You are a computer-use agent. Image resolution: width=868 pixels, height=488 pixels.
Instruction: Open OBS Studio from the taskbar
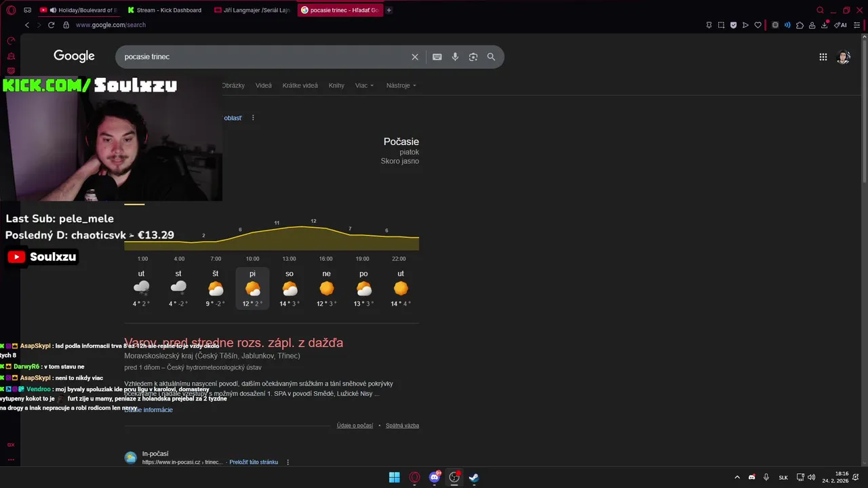(x=454, y=477)
